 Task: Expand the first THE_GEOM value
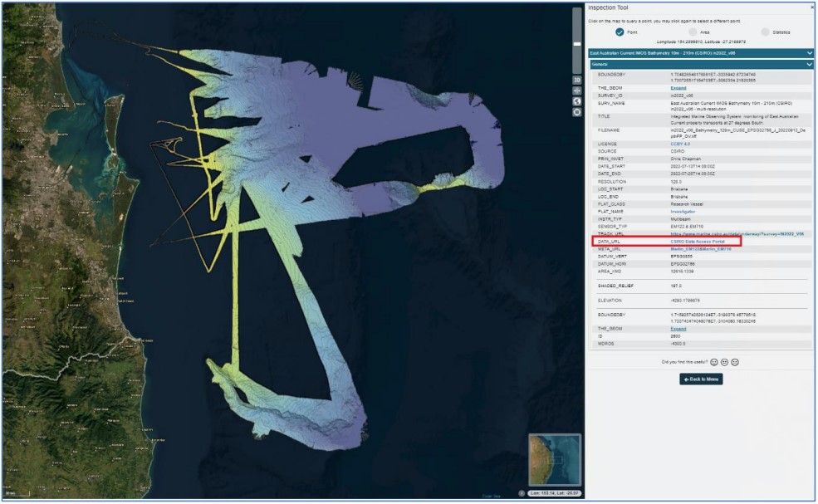click(678, 87)
